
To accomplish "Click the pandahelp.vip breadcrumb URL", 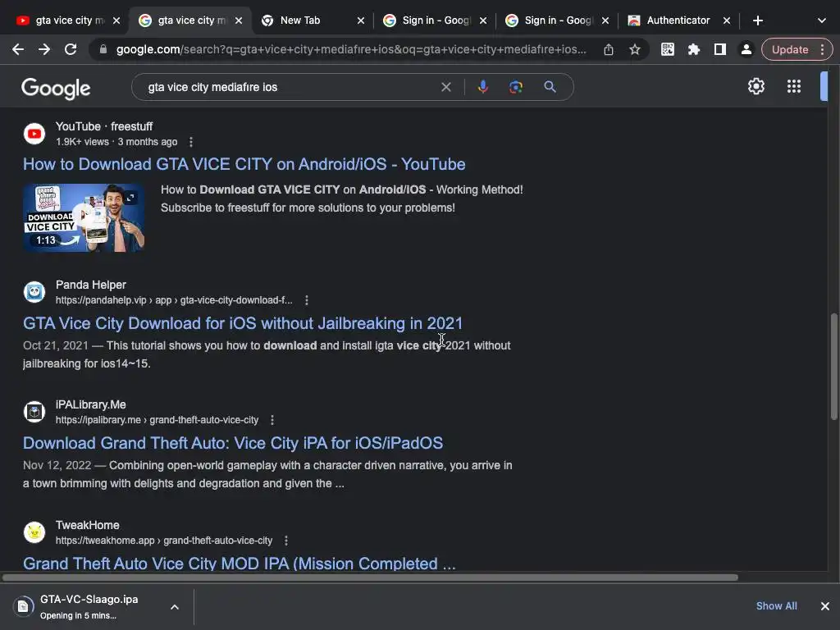I will 174,300.
